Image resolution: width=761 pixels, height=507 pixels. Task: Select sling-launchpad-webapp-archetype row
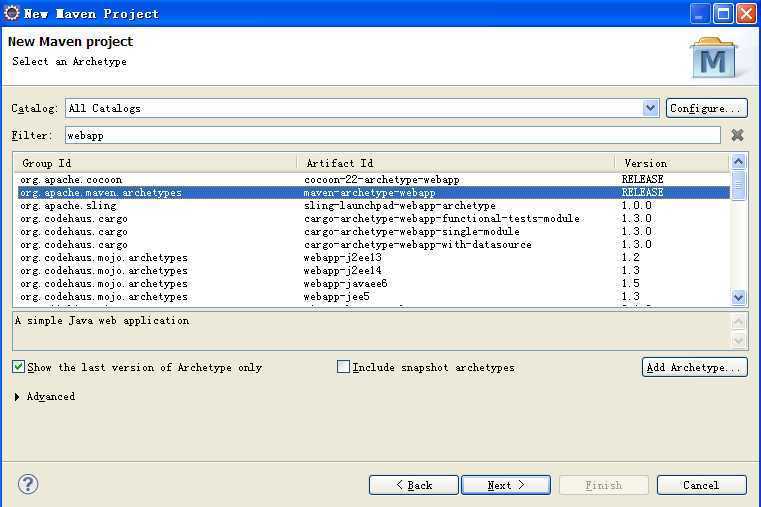tap(373, 206)
